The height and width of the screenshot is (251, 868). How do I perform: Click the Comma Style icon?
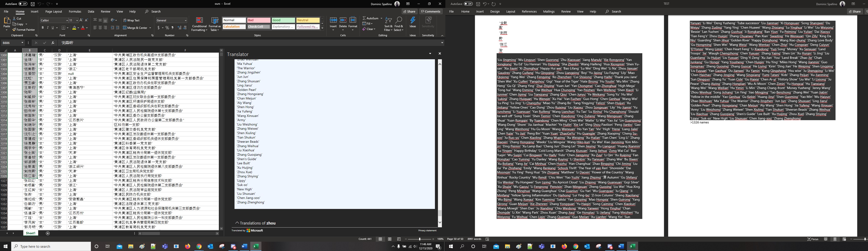(173, 28)
